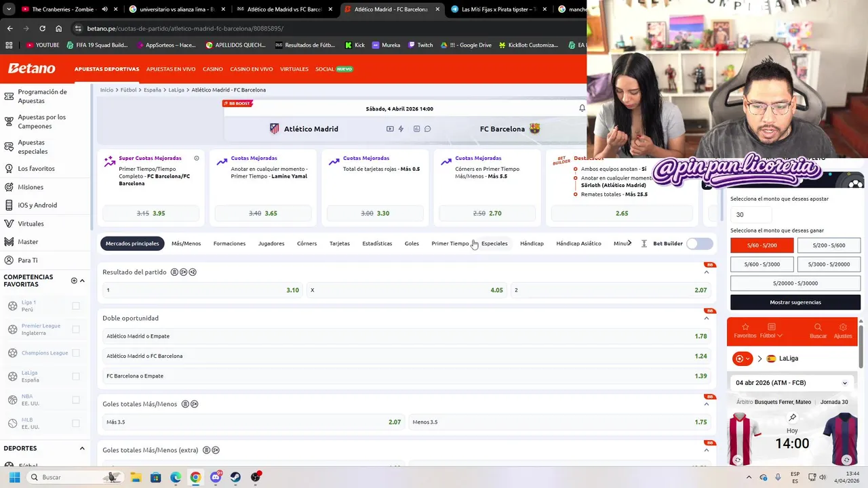Image resolution: width=868 pixels, height=488 pixels.
Task: Bet on Atlético Madrid win at 3.10
Action: (x=203, y=290)
